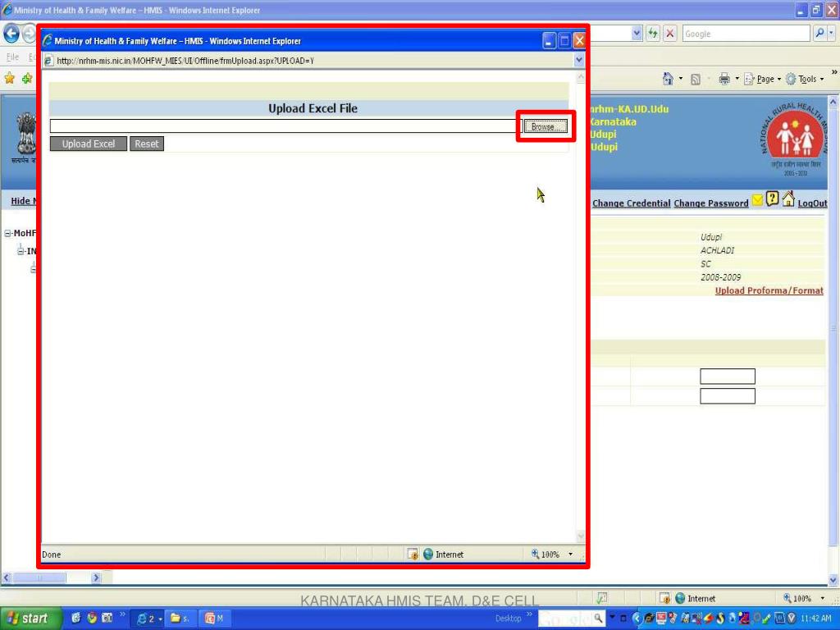840x630 pixels.
Task: Click the Refresh icon in main browser
Action: (652, 33)
